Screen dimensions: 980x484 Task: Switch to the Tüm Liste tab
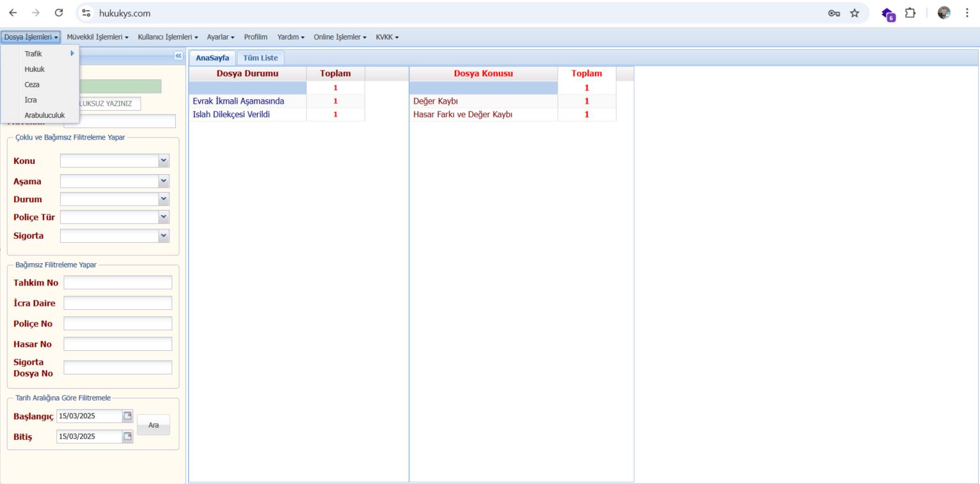[260, 58]
